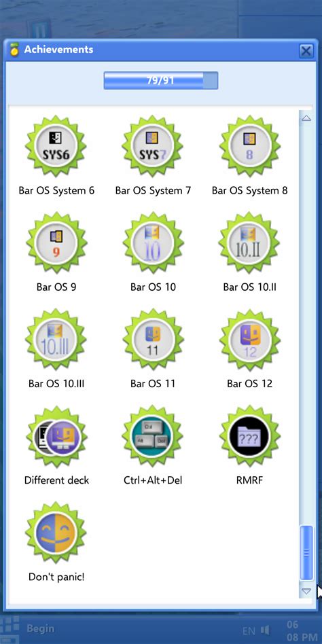Click the EN language indicator

(x=249, y=630)
